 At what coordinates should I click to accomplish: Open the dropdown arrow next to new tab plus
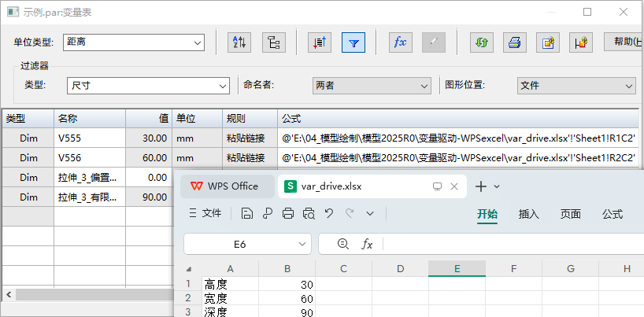coord(497,186)
